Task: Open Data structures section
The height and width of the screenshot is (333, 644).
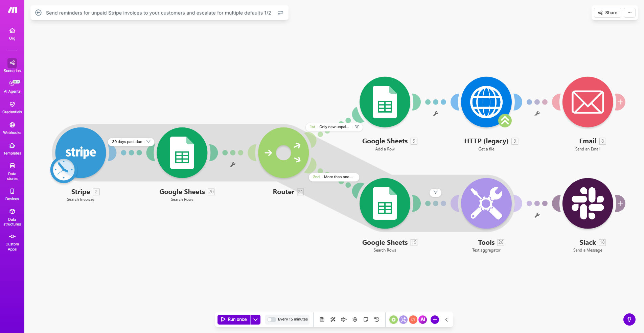Action: (12, 217)
